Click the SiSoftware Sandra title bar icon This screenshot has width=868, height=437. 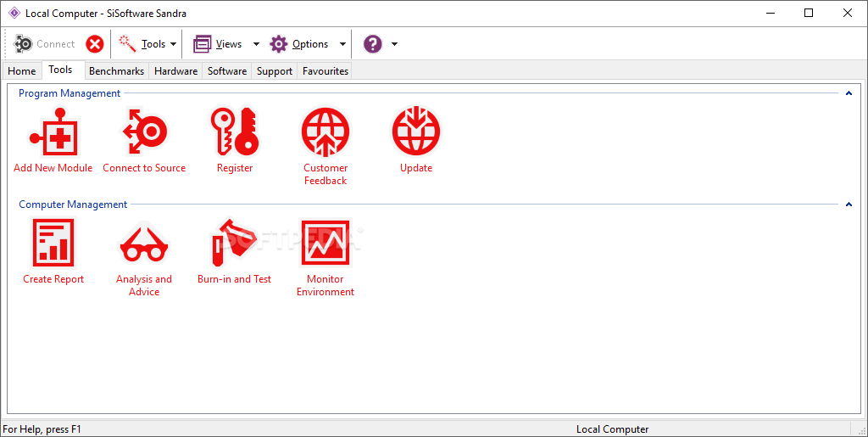[x=14, y=13]
